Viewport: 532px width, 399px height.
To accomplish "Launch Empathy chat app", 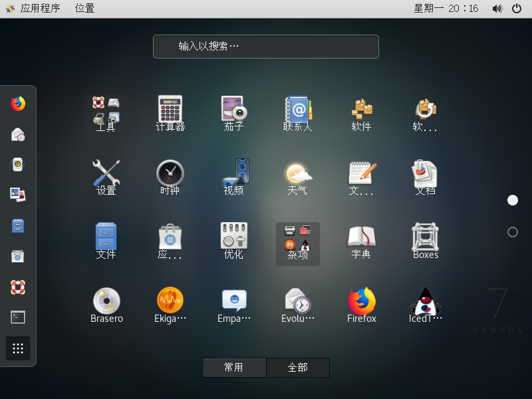I will [234, 305].
